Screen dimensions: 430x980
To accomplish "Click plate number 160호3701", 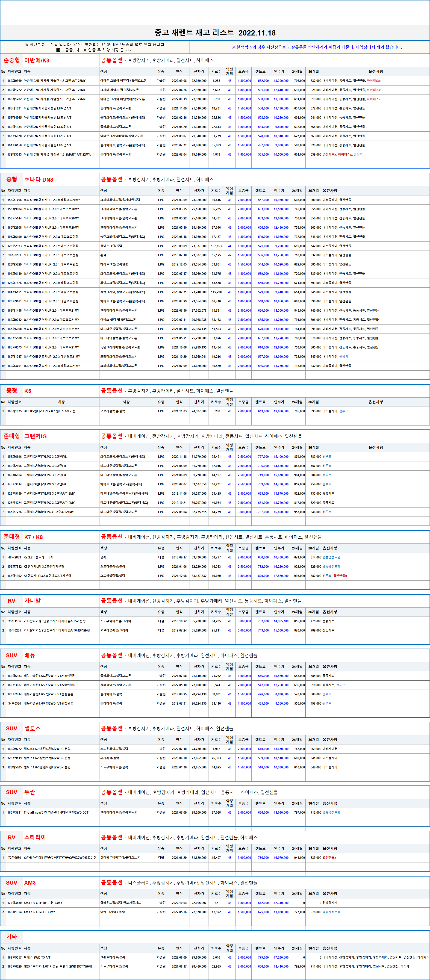I will (15, 366).
